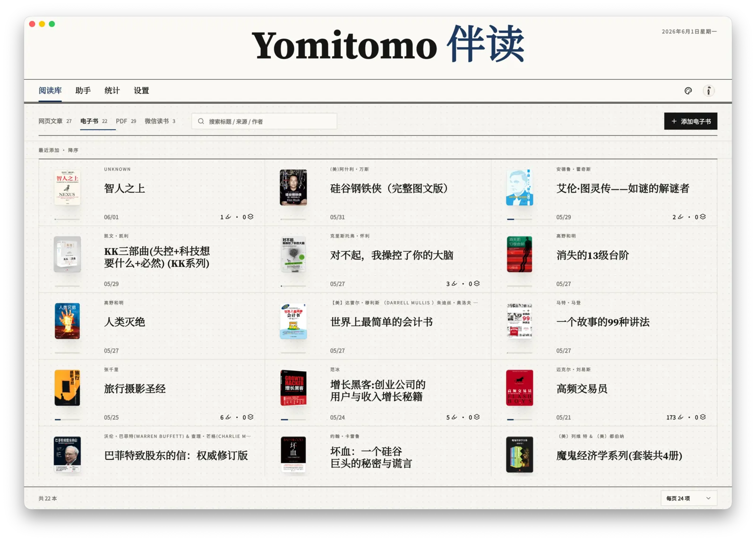Click highlight pen icon for 艾伦·图灵传
Viewport: 756px width, 541px height.
tap(680, 217)
